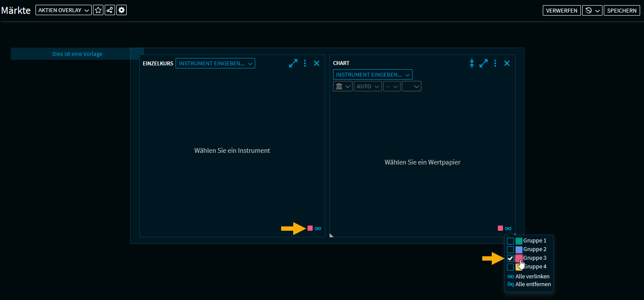This screenshot has width=644, height=300.
Task: Expand the AUTO interval dropdown in Chart
Action: tap(368, 86)
